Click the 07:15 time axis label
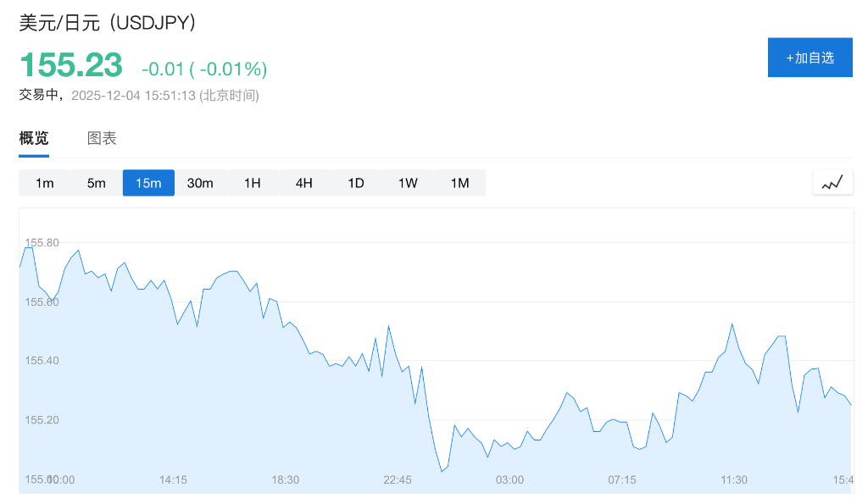 pyautogui.click(x=622, y=479)
